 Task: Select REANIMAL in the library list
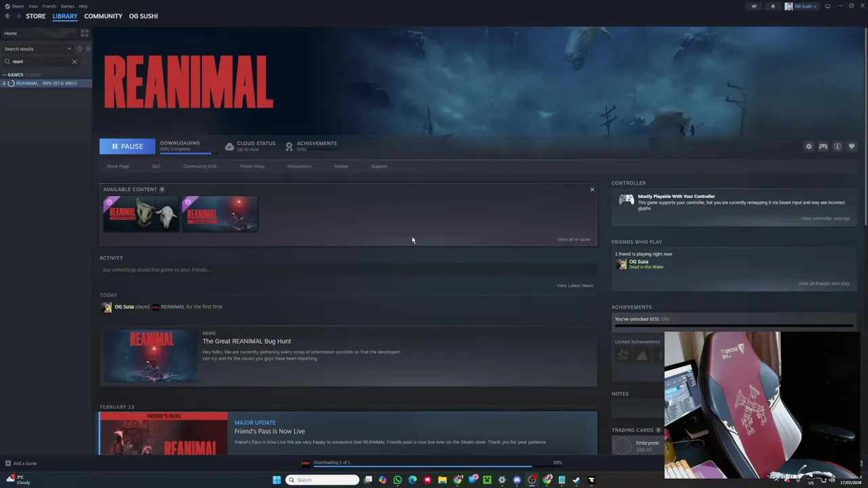point(46,83)
